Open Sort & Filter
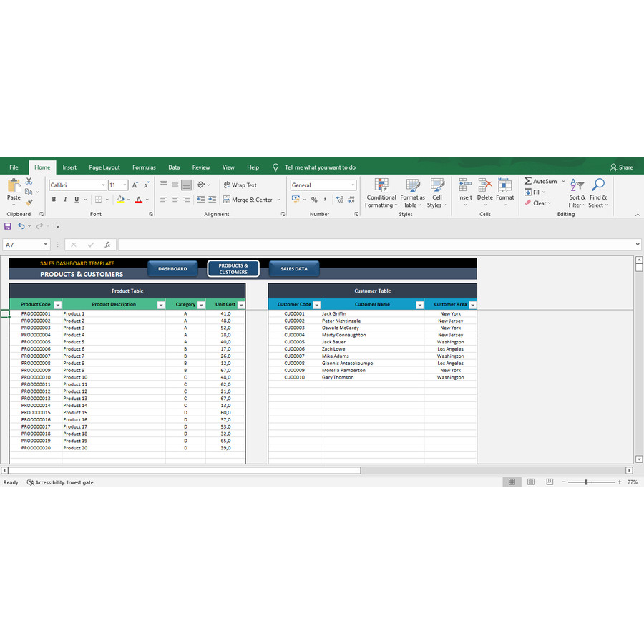 577,193
